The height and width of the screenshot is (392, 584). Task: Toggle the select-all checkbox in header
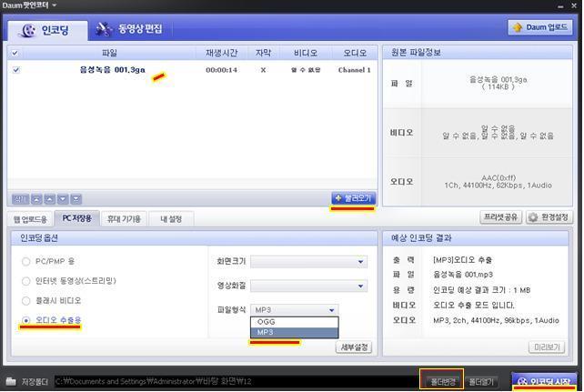coord(15,53)
